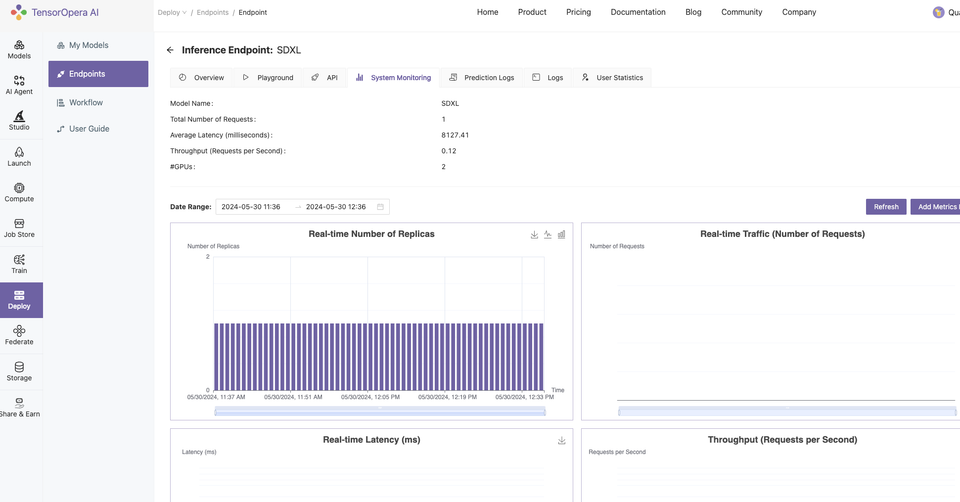Click the user avatar in header
960x502 pixels.
(x=938, y=12)
